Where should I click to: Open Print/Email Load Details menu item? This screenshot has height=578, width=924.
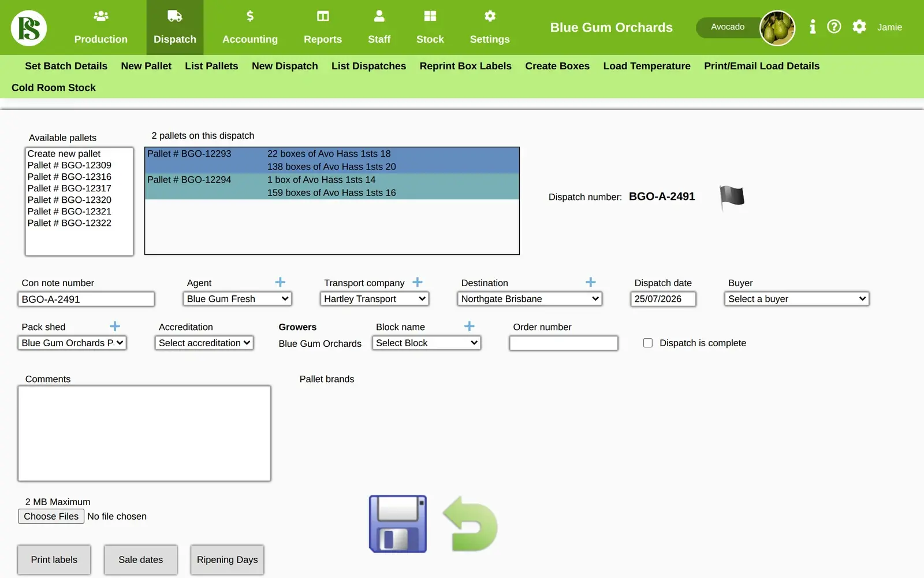pos(762,66)
